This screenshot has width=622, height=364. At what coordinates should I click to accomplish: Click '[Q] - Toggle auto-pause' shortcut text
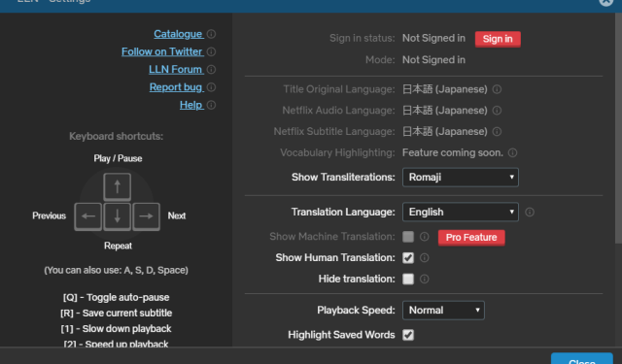[117, 297]
